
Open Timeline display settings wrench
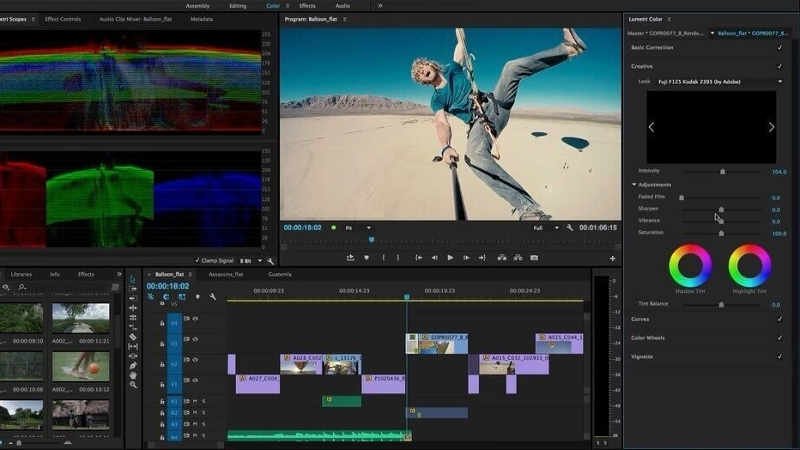point(212,296)
